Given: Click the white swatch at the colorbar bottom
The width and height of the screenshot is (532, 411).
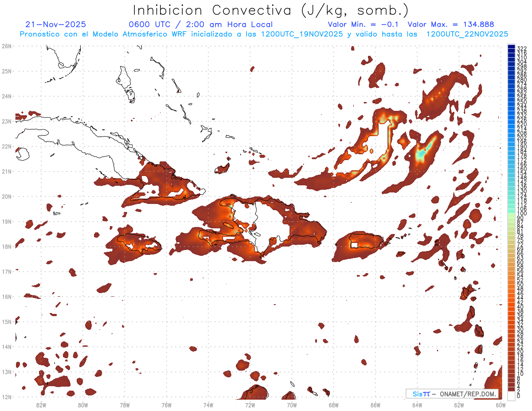Looking at the screenshot, I should (512, 395).
